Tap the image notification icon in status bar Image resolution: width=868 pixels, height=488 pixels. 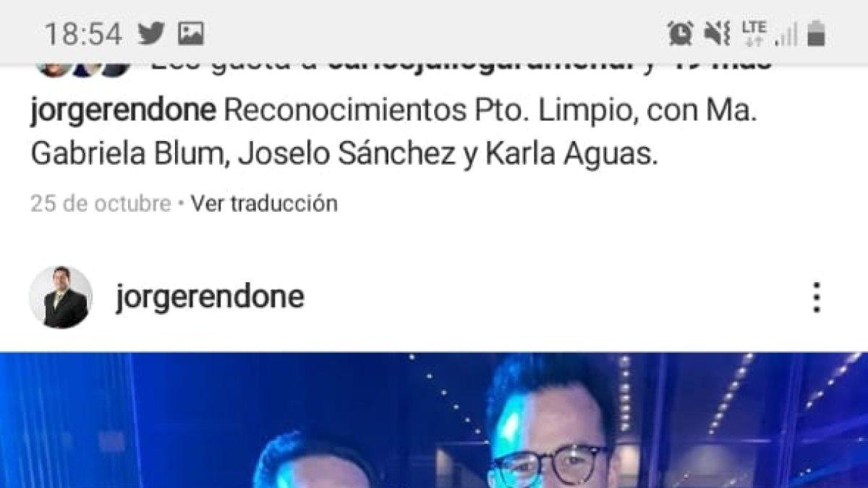pyautogui.click(x=191, y=33)
